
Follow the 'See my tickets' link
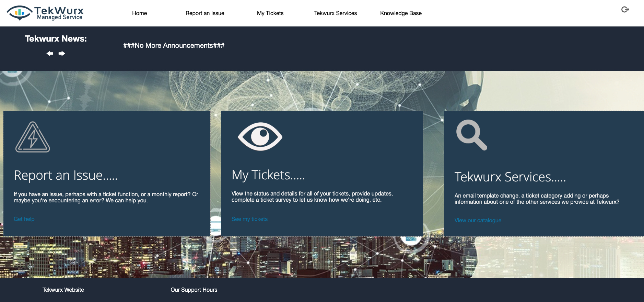click(x=249, y=219)
